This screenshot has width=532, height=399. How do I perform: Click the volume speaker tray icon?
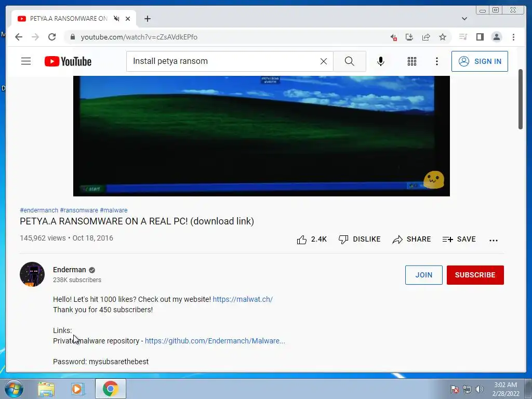click(480, 389)
